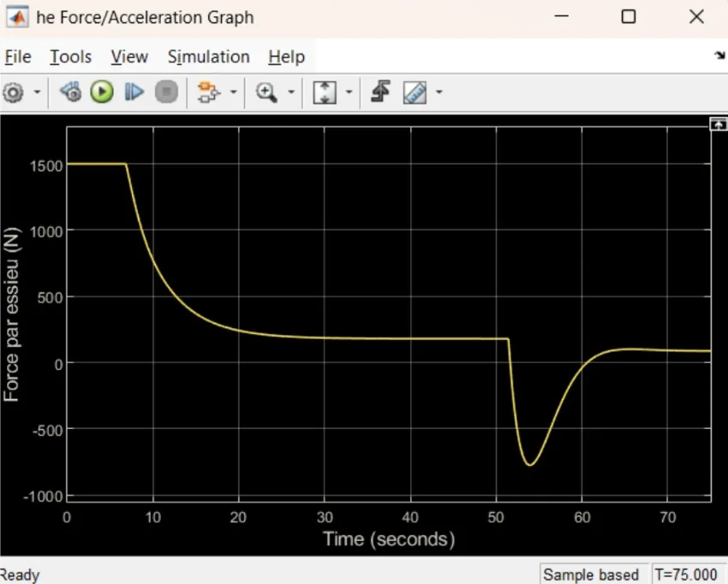Click the 50 x-axis tick label

pos(496,517)
